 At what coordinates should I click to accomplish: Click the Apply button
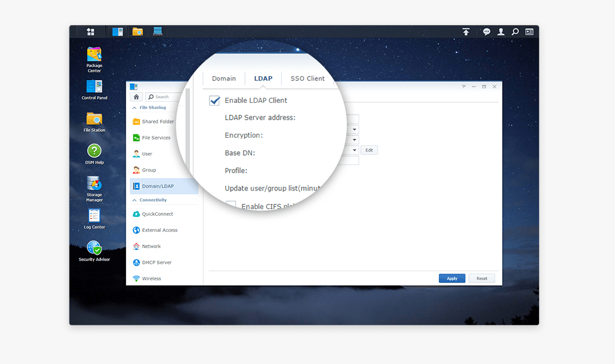tap(452, 278)
